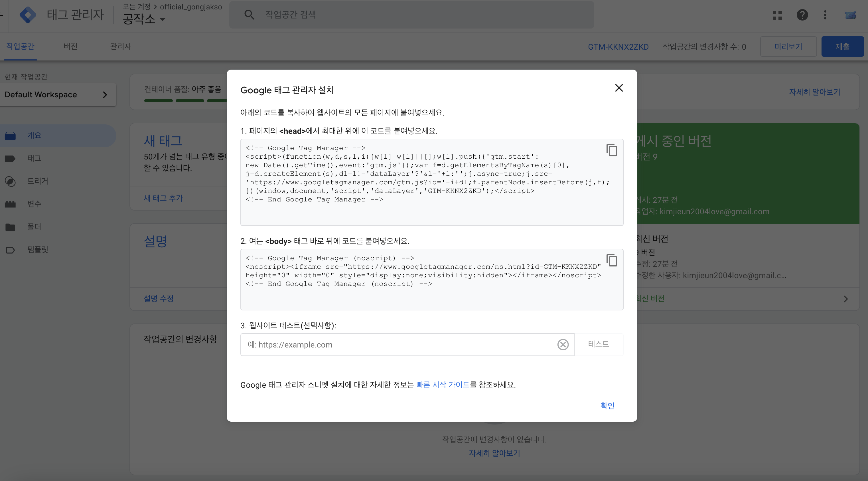Click the GTM-KKNX2ZKD container ID link

tap(618, 47)
